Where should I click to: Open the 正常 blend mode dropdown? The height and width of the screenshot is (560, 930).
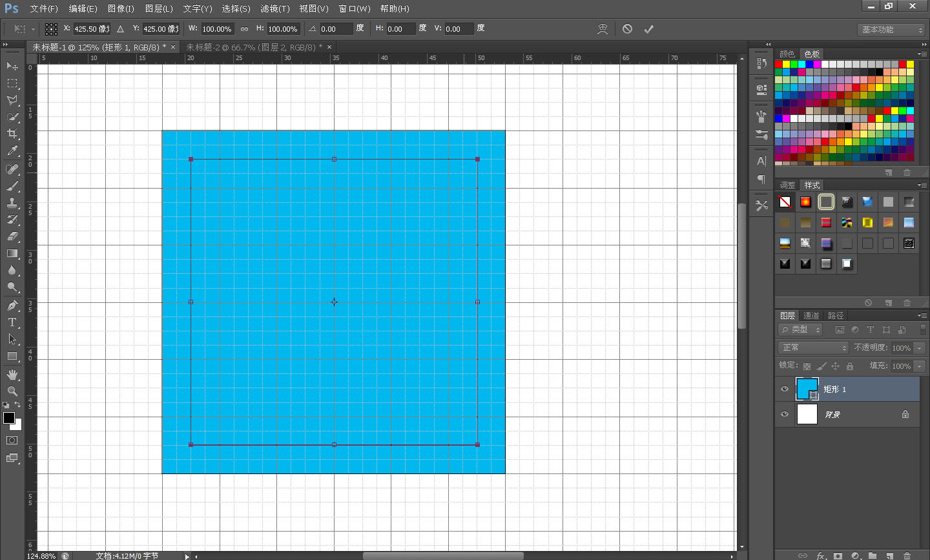pyautogui.click(x=812, y=347)
